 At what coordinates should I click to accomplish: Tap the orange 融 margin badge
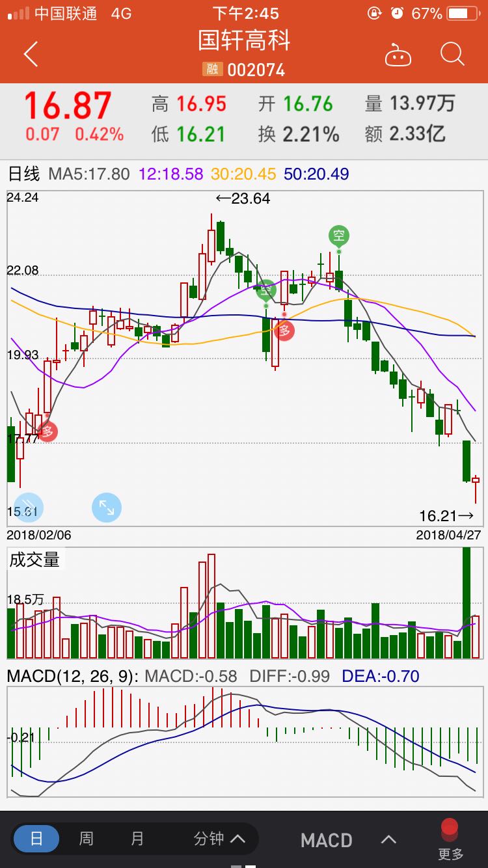click(x=212, y=69)
